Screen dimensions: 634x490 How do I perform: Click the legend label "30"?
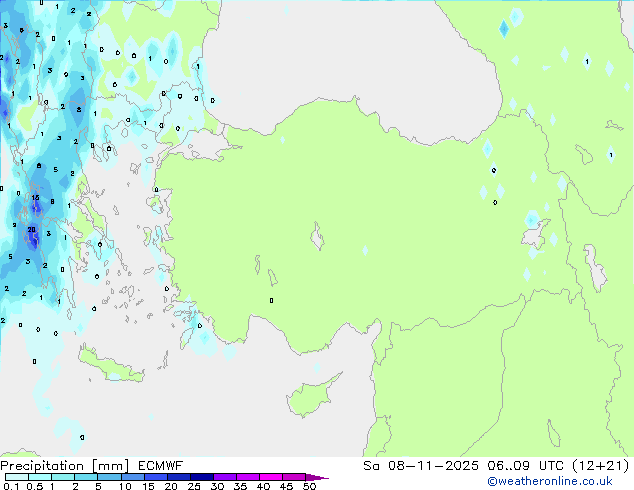pos(217,486)
